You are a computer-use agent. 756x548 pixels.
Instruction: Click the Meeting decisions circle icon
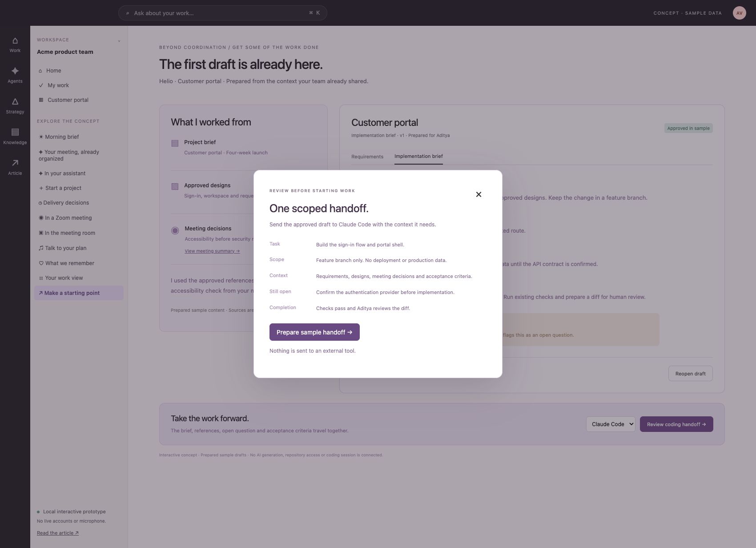pyautogui.click(x=175, y=230)
